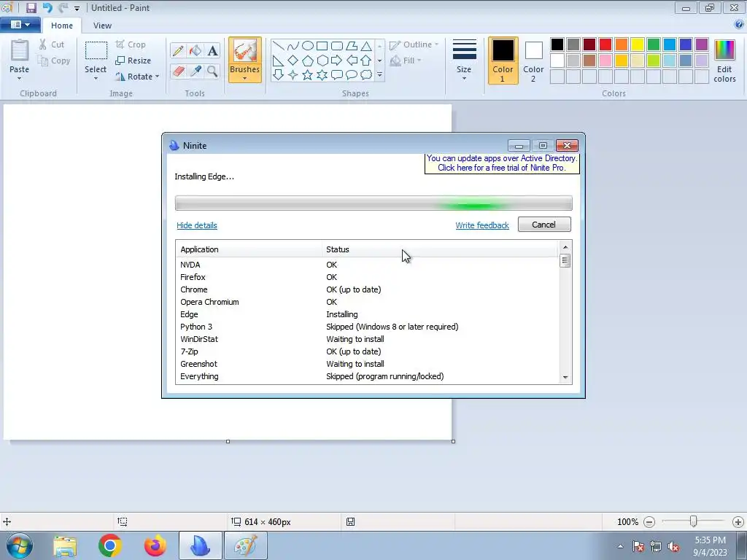
Task: Choose the Rectangle shape
Action: (x=322, y=46)
